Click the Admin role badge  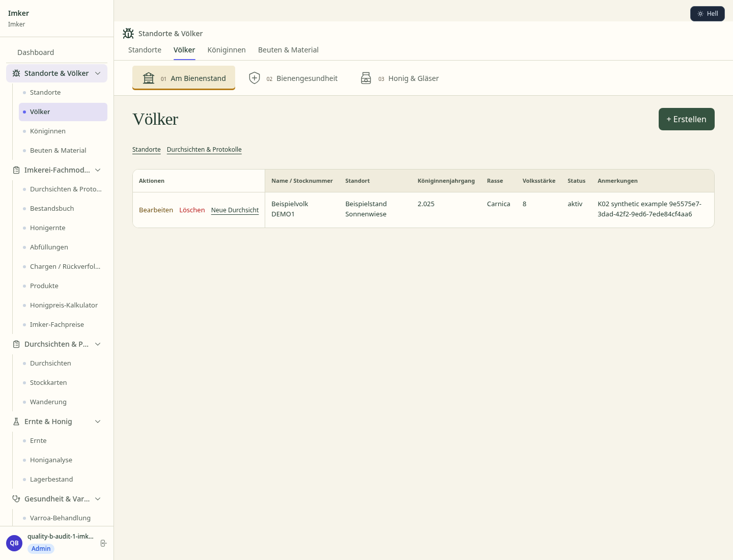pyautogui.click(x=41, y=549)
